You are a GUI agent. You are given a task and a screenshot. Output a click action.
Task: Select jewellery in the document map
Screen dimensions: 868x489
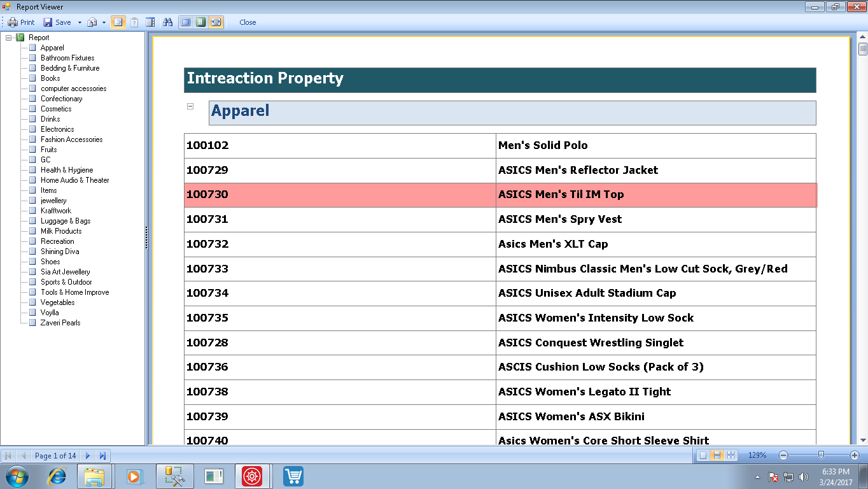click(53, 201)
